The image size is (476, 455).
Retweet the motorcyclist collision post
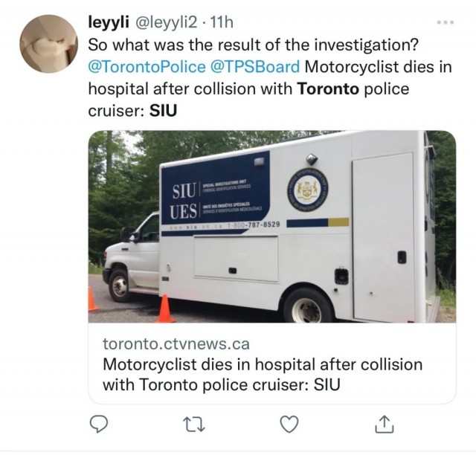tap(193, 423)
